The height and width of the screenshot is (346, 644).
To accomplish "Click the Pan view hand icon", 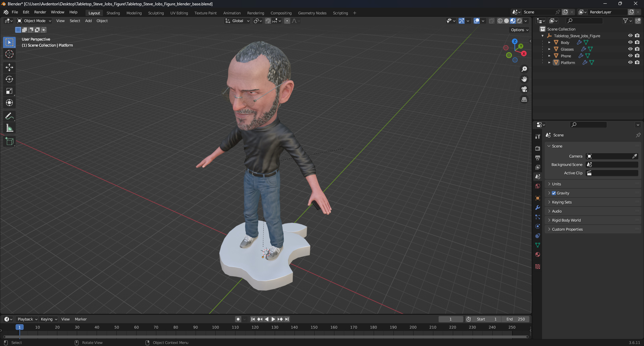I will 524,79.
